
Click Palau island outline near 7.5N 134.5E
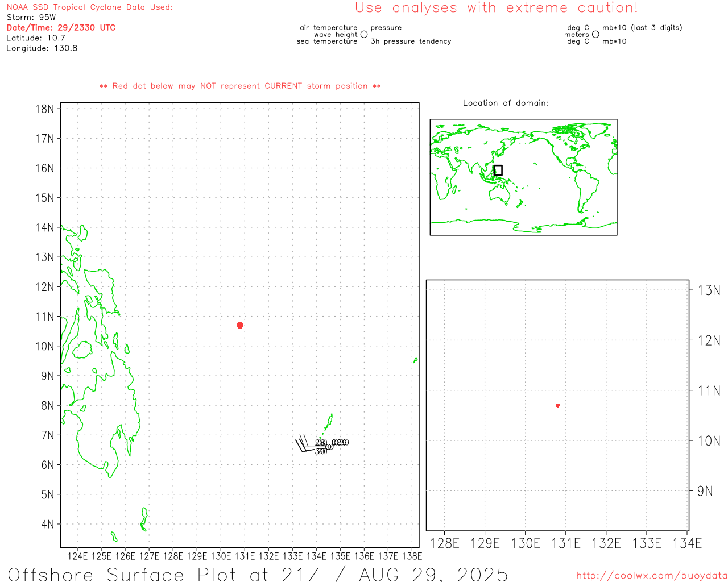tap(329, 422)
